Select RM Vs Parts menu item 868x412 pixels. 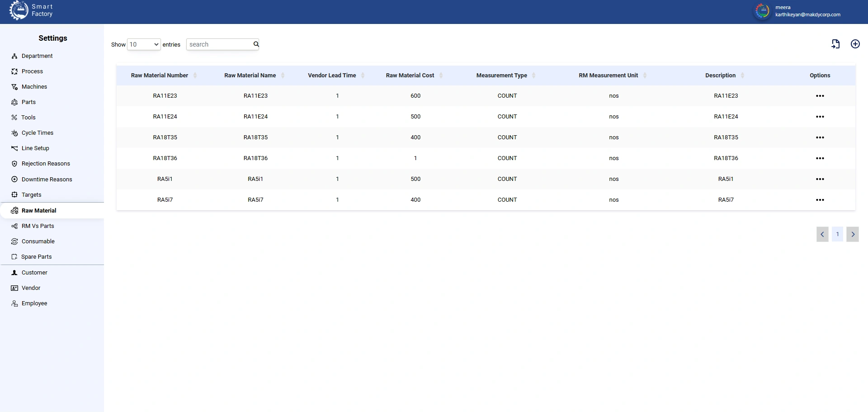(x=38, y=226)
